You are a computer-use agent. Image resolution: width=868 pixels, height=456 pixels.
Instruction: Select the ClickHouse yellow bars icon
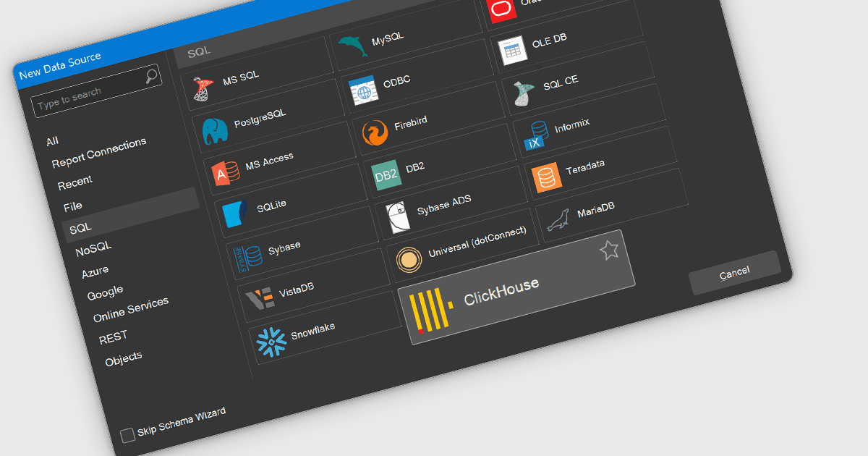(x=430, y=311)
